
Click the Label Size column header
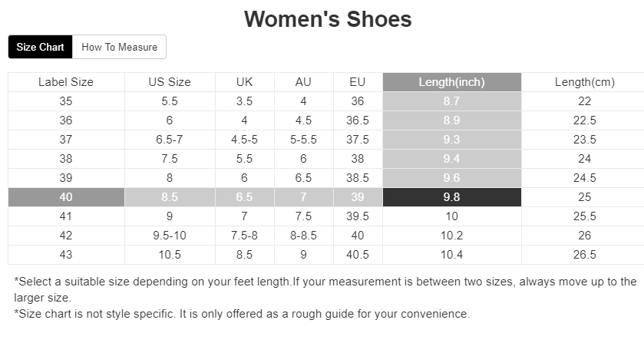(x=66, y=82)
